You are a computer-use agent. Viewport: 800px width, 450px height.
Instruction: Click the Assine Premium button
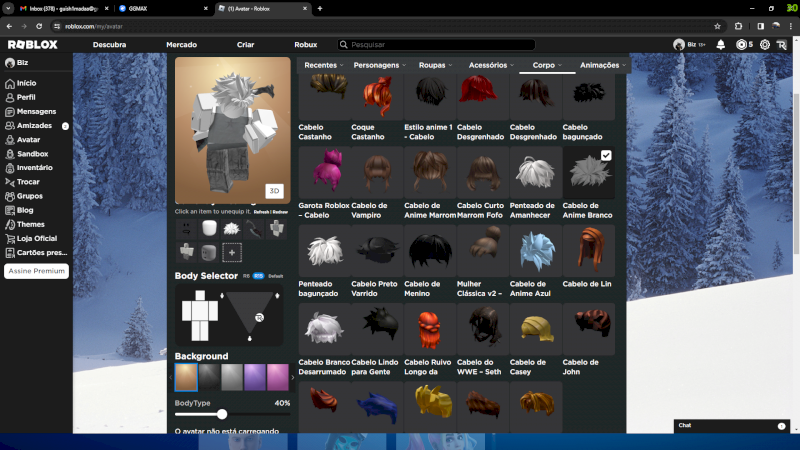pyautogui.click(x=36, y=271)
